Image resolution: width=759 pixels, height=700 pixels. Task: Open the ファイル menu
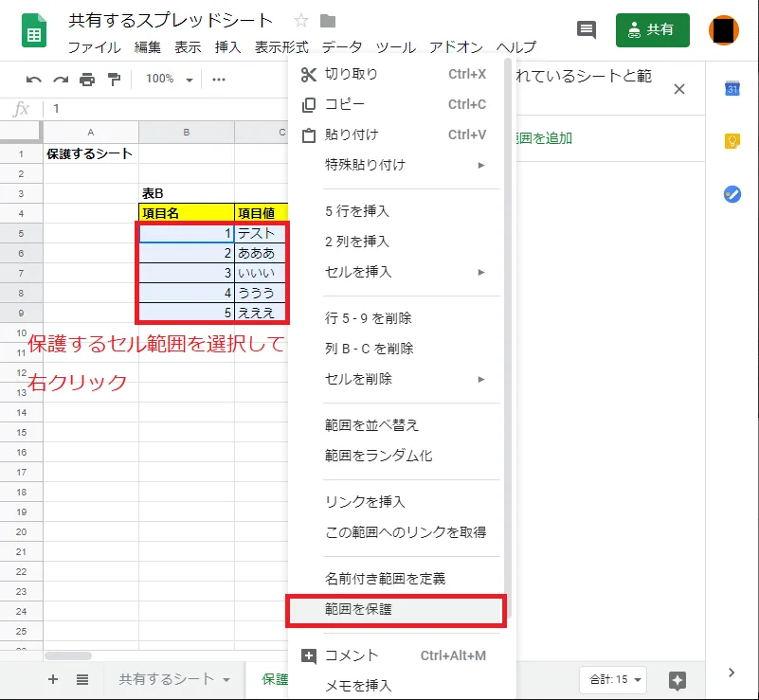click(x=95, y=47)
